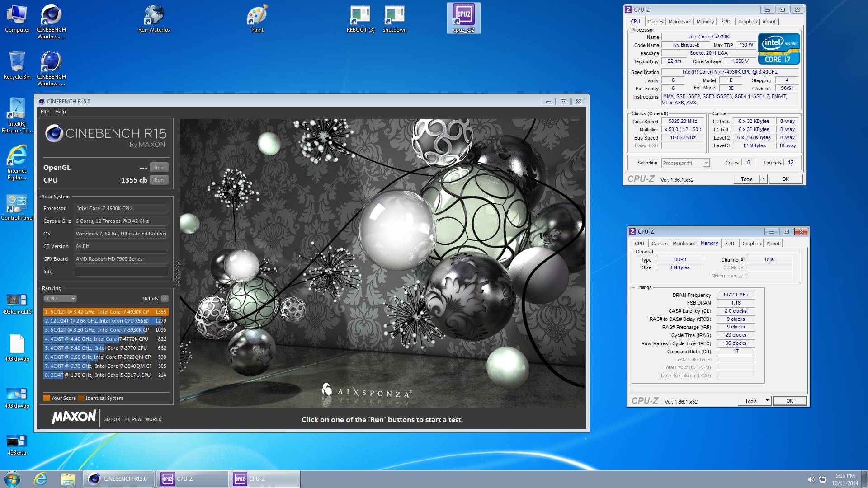This screenshot has width=868, height=488.
Task: Open Intel(R) Extreme Tuning shortcut
Action: [17, 116]
